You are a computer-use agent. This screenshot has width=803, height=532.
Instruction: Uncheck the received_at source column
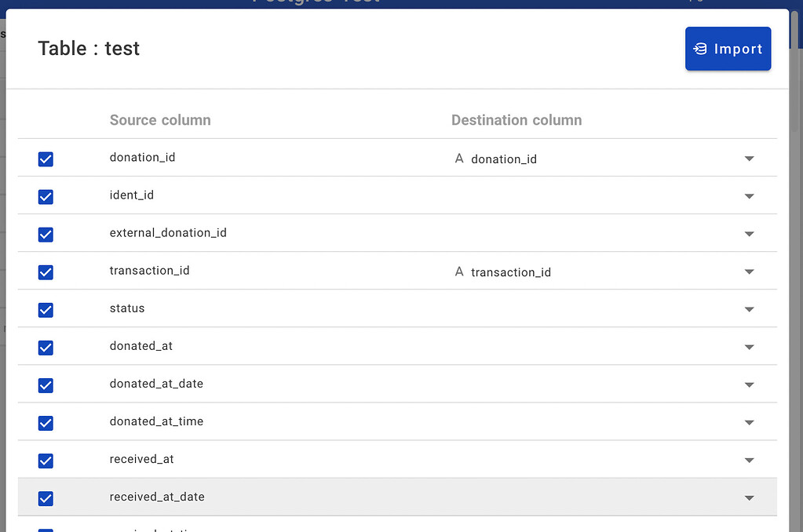(x=46, y=461)
